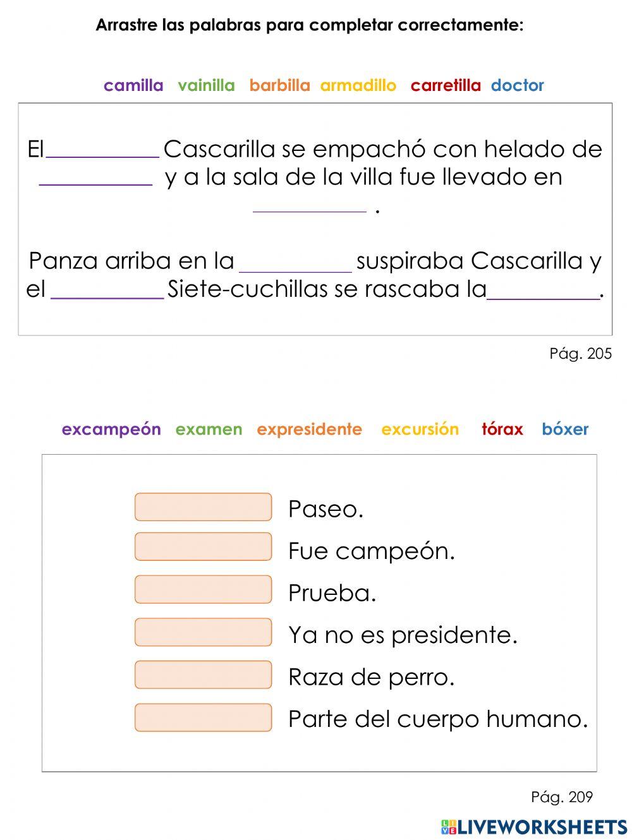Image resolution: width=632 pixels, height=840 pixels.
Task: Click the red word tórax
Action: point(502,429)
